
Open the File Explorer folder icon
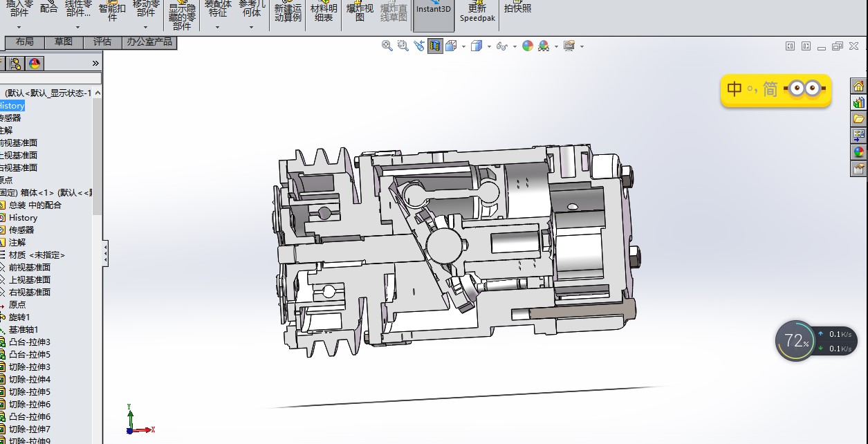pos(858,118)
